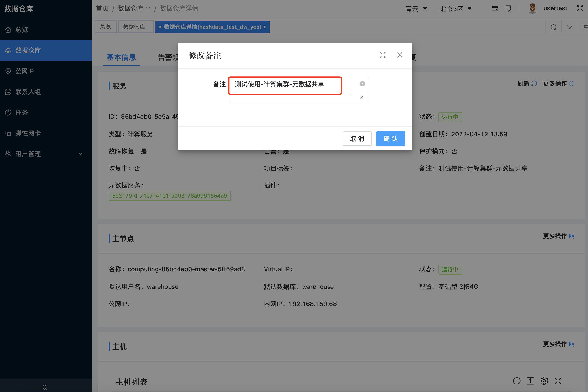This screenshot has width=588, height=392.
Task: Collapse the left sidebar with double-arrow
Action: (44, 387)
